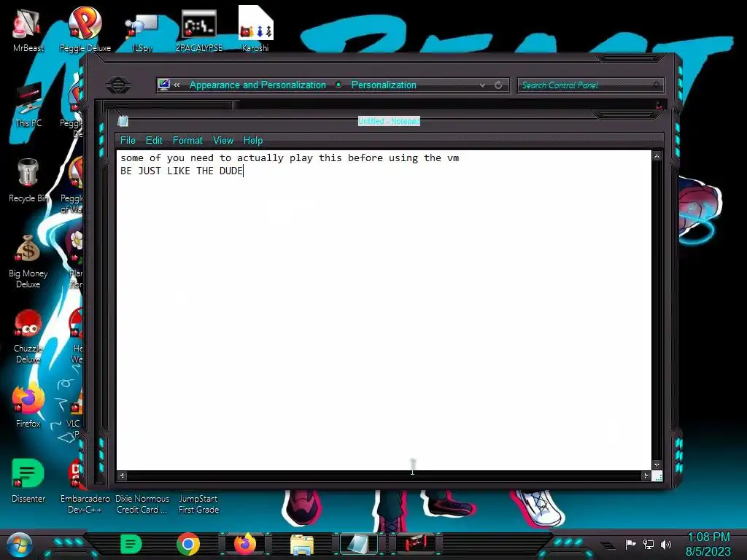Open File Explorer from the taskbar
The height and width of the screenshot is (560, 747).
[x=302, y=545]
